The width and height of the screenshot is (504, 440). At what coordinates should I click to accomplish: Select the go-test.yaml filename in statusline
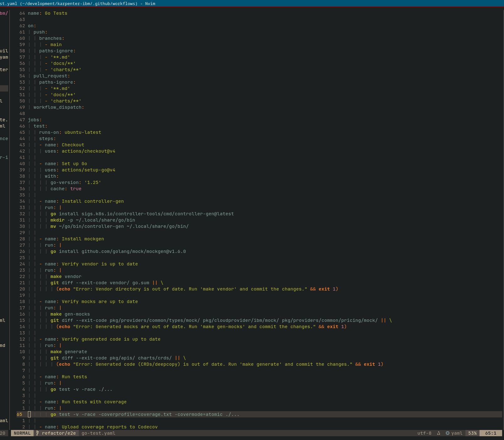[98, 433]
